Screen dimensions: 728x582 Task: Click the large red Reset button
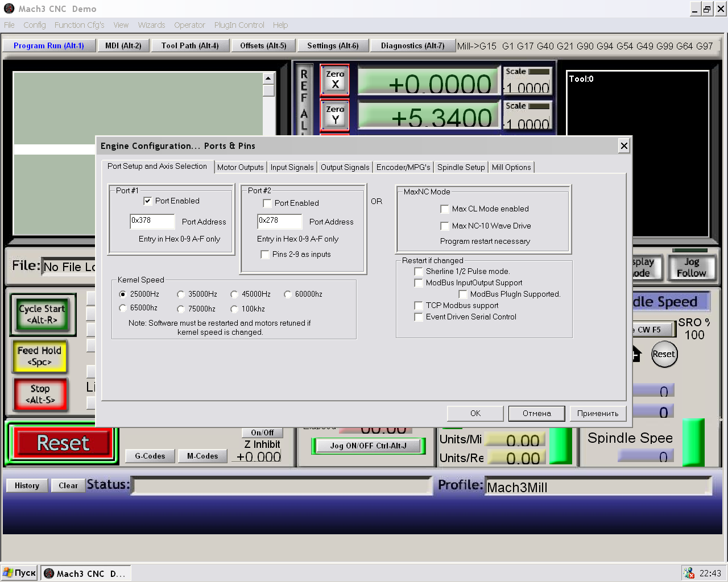pos(63,443)
